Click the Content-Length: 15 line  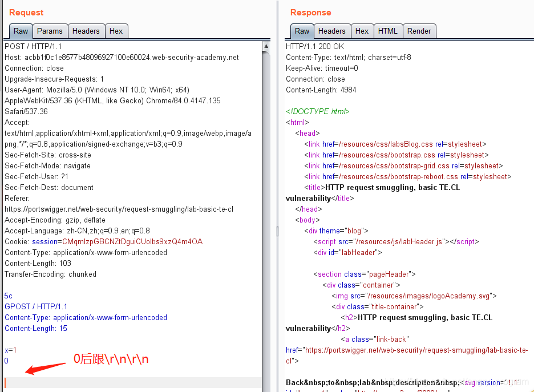36,328
